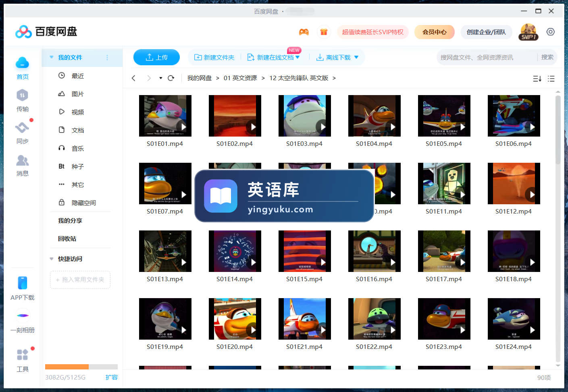Go forward with the right arrow
Image resolution: width=568 pixels, height=392 pixels.
point(149,78)
